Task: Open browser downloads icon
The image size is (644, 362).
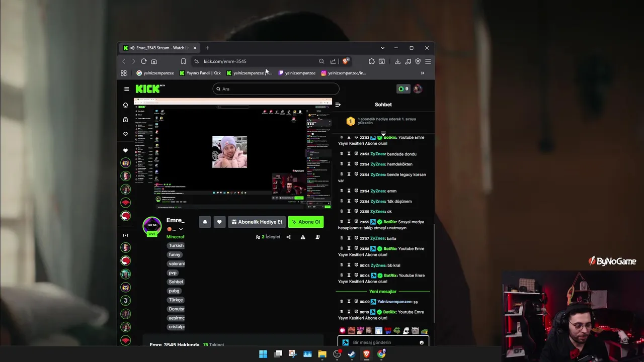Action: 397,61
